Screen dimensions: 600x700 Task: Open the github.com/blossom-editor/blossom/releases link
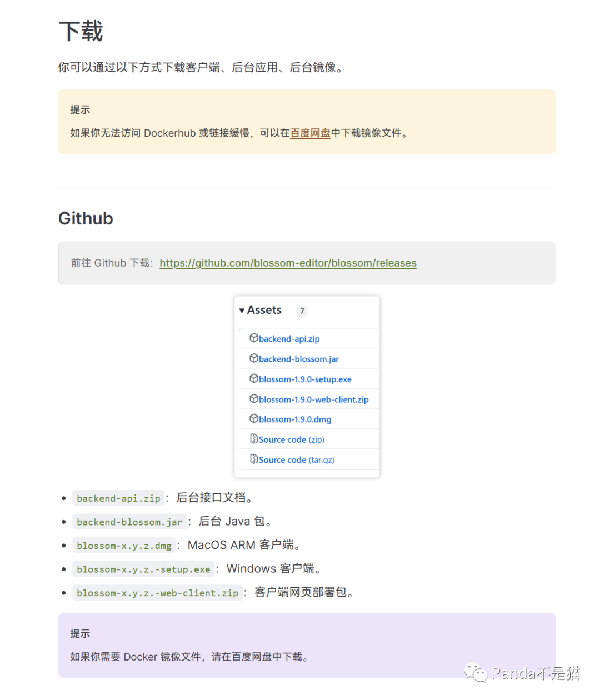[x=288, y=263]
